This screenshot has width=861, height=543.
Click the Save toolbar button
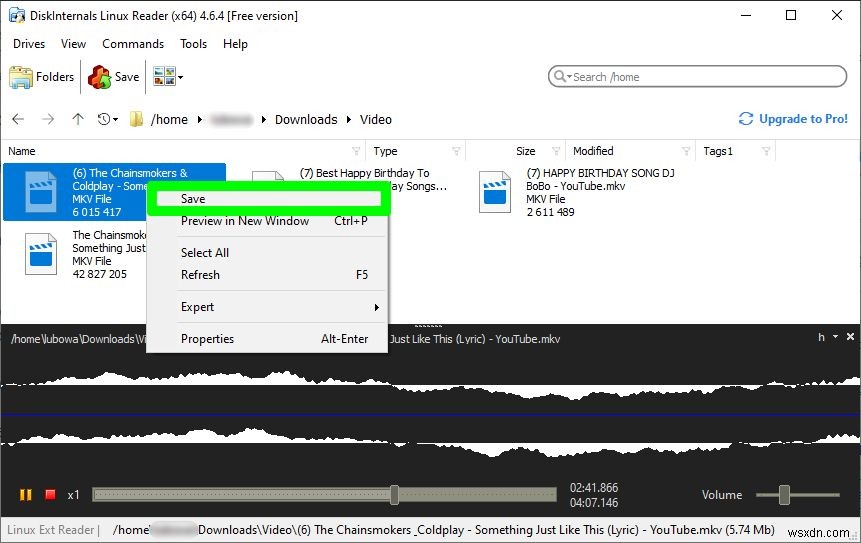114,77
